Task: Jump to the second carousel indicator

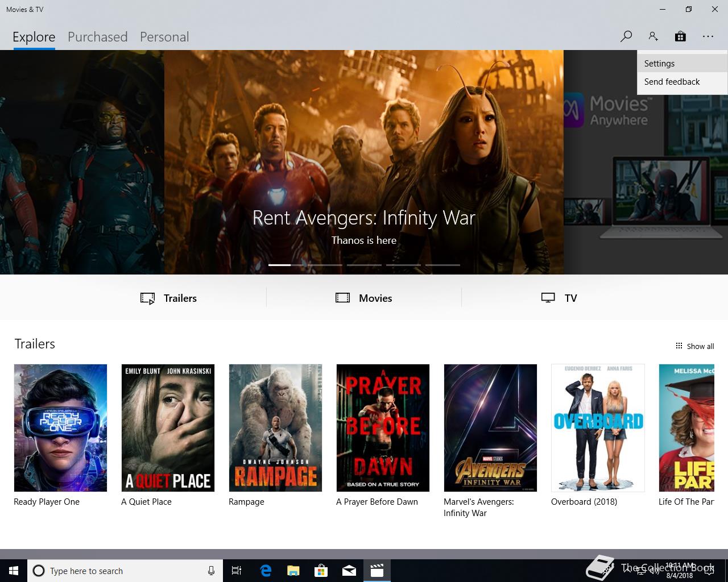Action: pyautogui.click(x=325, y=265)
